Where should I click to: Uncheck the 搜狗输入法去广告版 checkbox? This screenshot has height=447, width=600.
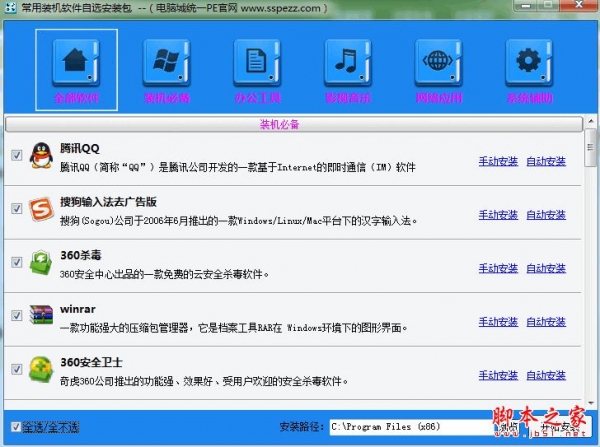(x=16, y=209)
